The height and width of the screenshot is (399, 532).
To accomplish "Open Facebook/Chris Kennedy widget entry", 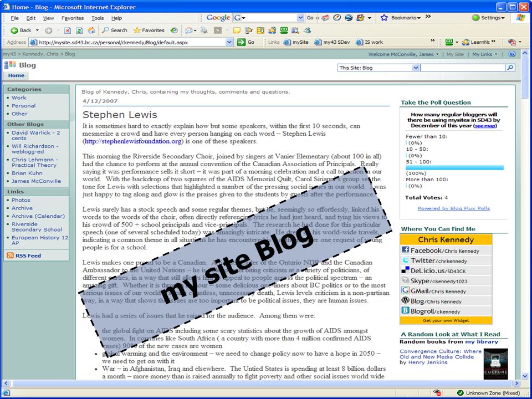I will click(x=446, y=250).
